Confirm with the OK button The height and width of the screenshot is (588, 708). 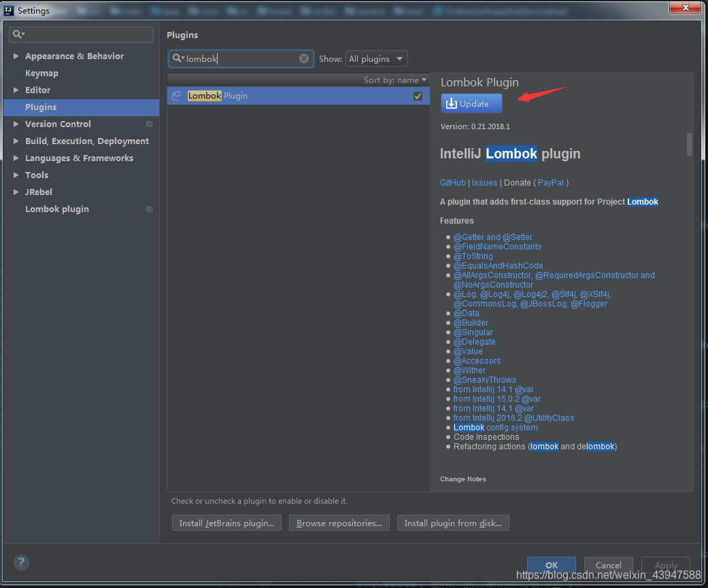552,565
